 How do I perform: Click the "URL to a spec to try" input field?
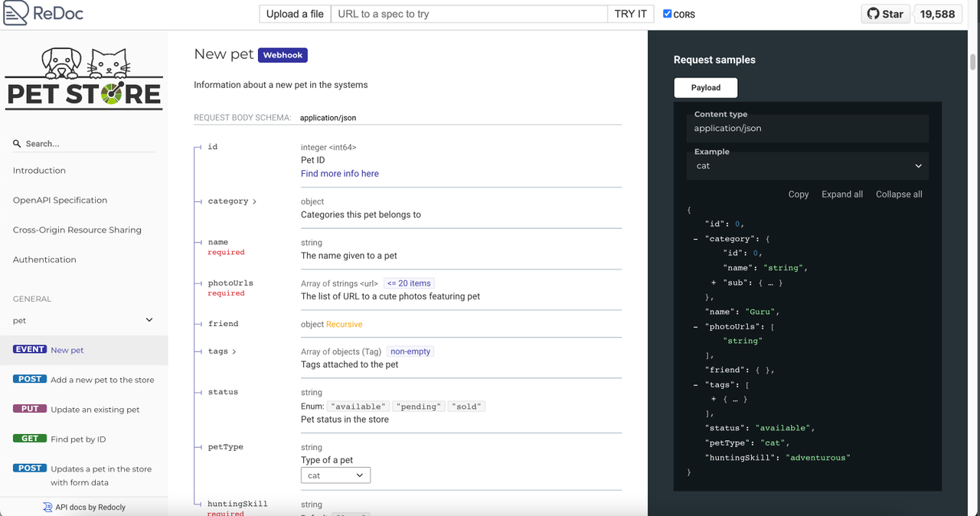467,13
